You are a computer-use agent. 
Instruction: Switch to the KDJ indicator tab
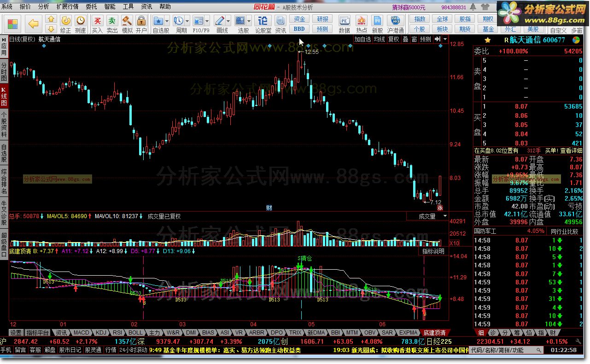coord(101,332)
